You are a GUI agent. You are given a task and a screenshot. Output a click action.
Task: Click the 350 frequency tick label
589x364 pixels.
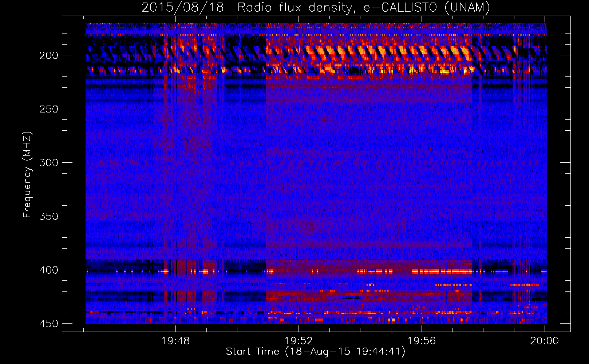click(49, 216)
